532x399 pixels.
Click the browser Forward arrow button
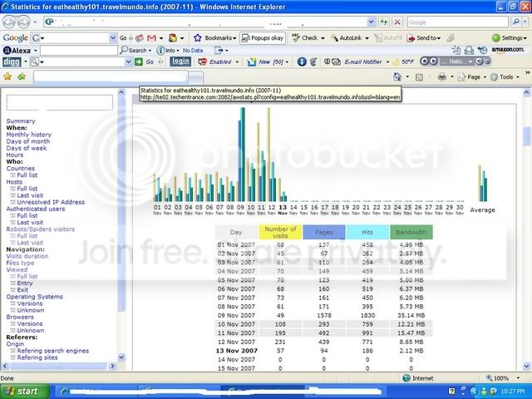coord(23,22)
